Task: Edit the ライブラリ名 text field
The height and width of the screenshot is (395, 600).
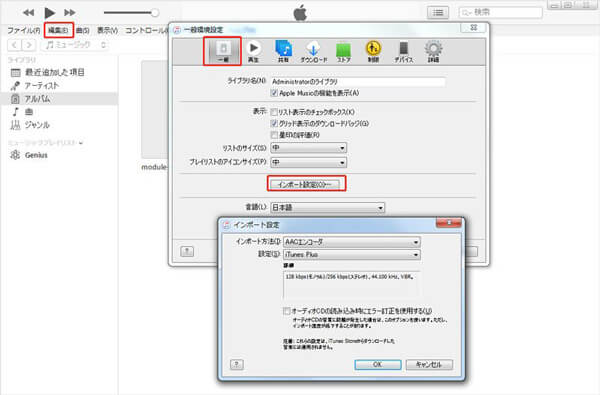Action: coord(358,82)
